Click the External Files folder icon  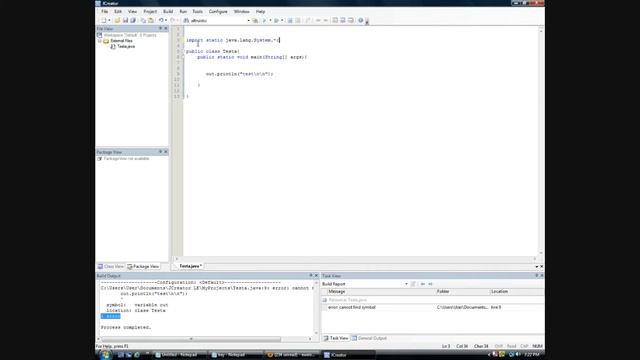tap(106, 41)
